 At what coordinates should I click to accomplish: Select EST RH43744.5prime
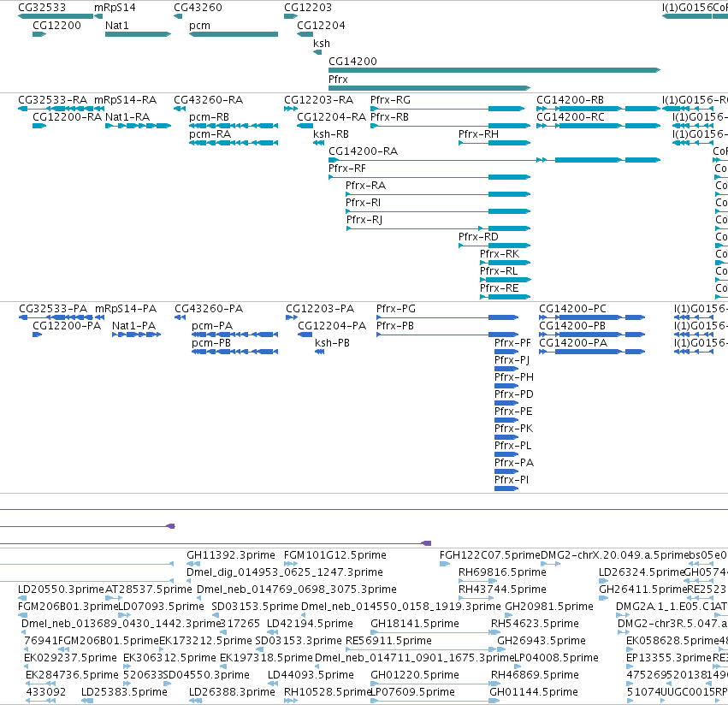tap(477, 598)
